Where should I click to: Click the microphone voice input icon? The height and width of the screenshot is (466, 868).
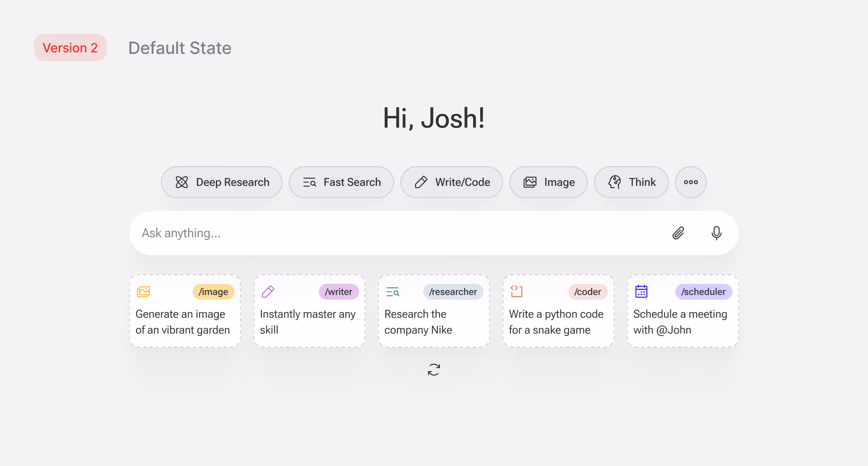(716, 233)
